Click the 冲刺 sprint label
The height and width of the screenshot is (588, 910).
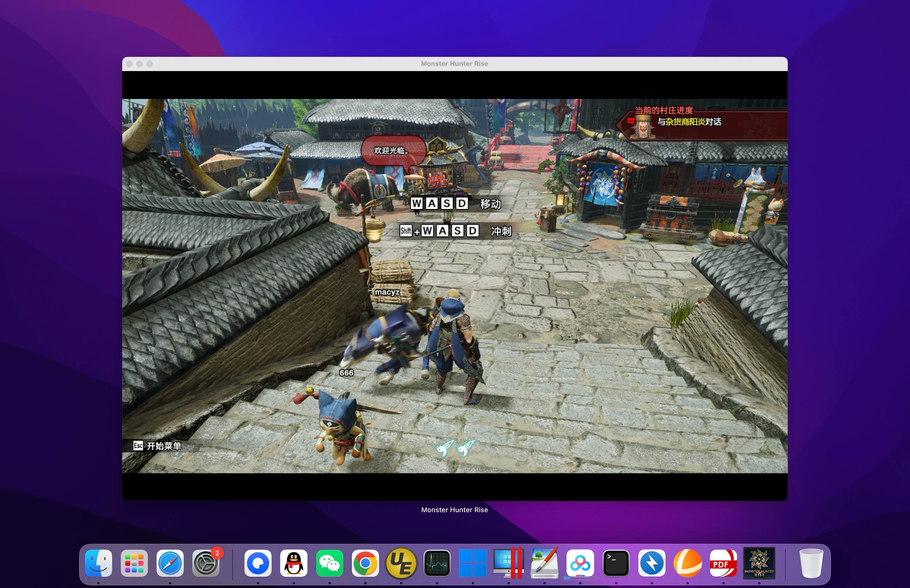pos(501,231)
